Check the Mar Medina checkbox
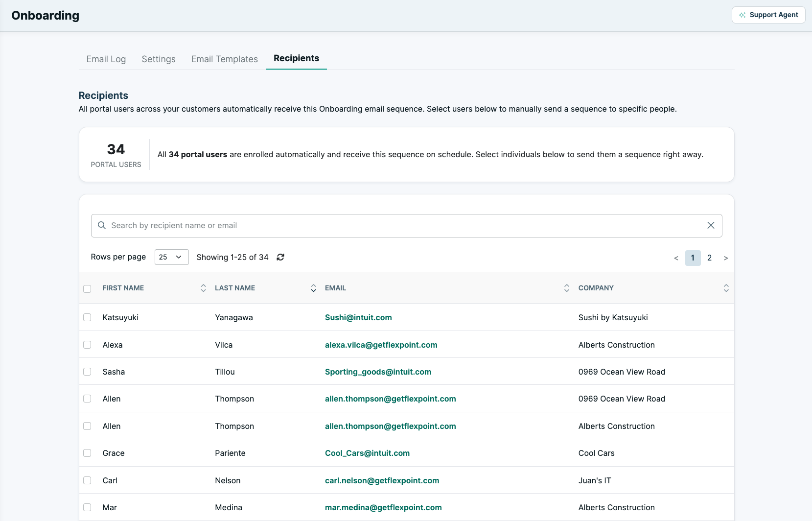 point(87,507)
